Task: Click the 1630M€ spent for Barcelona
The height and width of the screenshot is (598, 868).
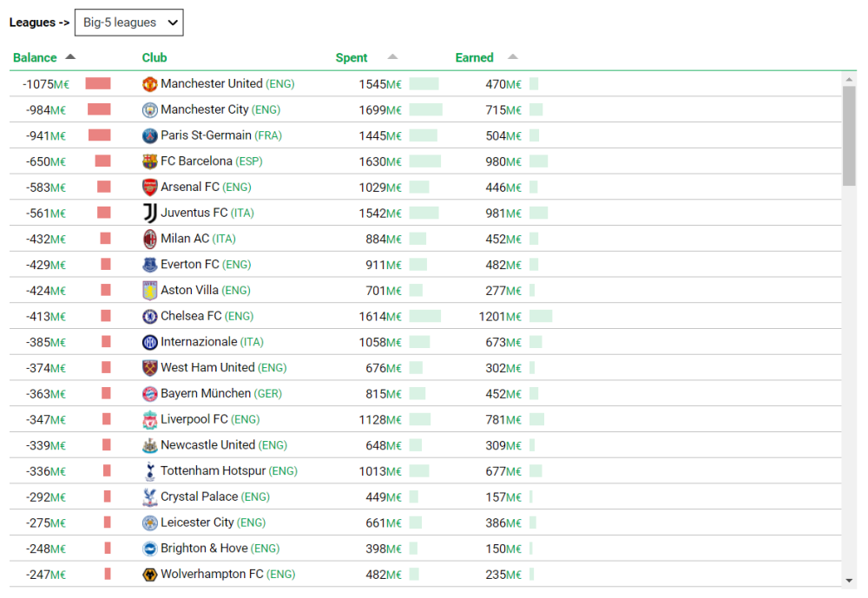Action: coord(380,161)
